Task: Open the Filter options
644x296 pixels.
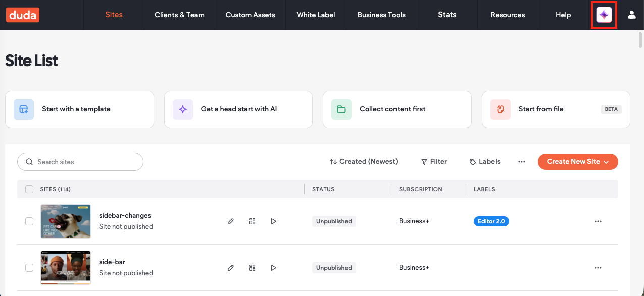Action: [434, 162]
